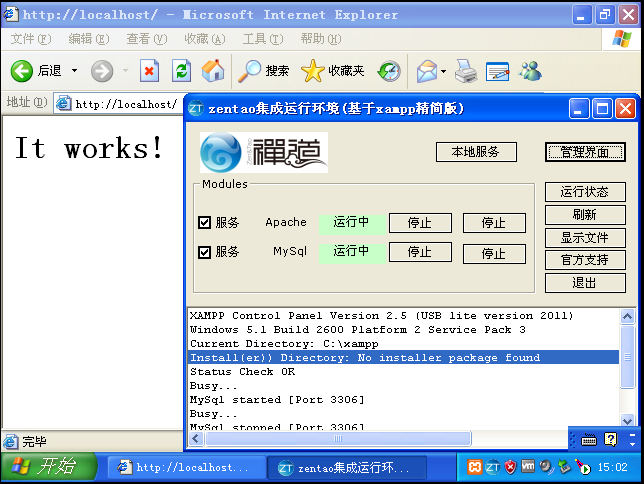Click the Print icon in toolbar
The width and height of the screenshot is (644, 484).
click(466, 71)
